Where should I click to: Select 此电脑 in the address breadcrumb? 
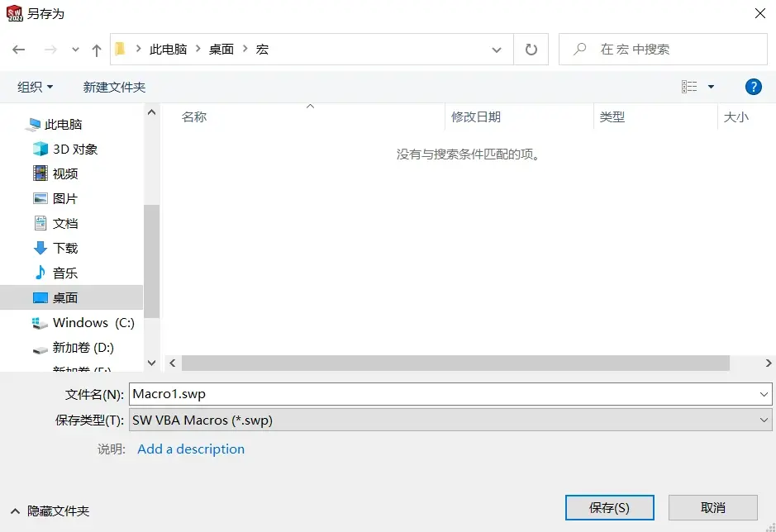[169, 49]
